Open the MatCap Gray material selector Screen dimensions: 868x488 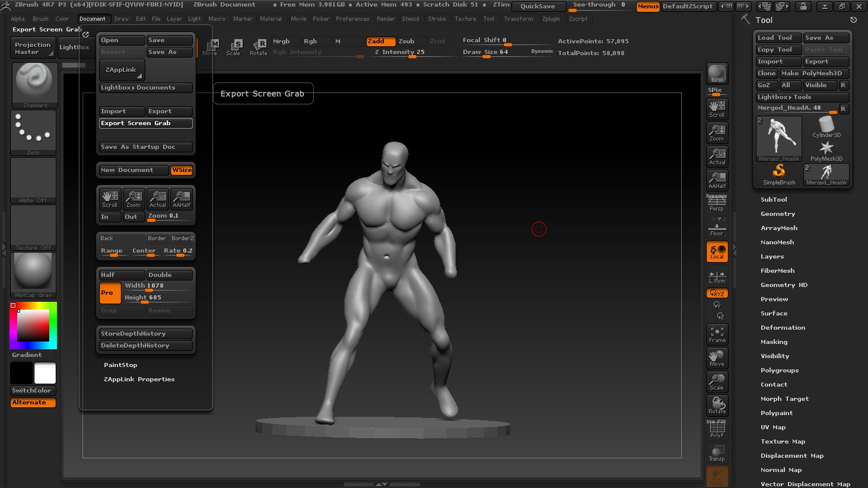(34, 275)
